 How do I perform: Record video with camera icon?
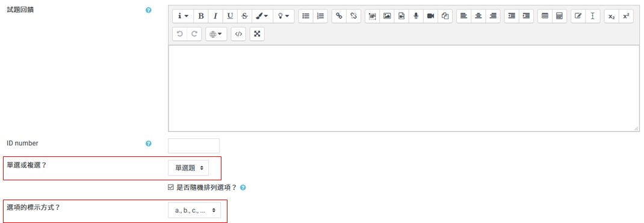[x=430, y=16]
